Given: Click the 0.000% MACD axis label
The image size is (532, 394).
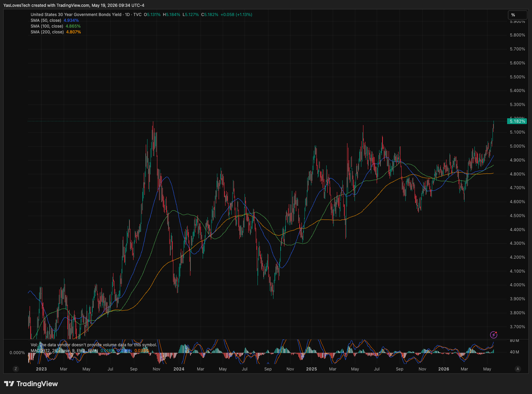Looking at the screenshot, I should point(17,353).
